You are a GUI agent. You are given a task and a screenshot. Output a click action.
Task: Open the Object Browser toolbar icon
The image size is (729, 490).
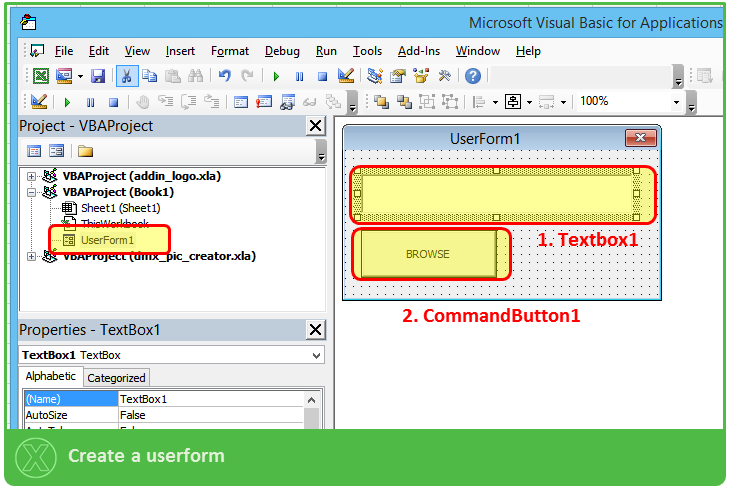(421, 75)
